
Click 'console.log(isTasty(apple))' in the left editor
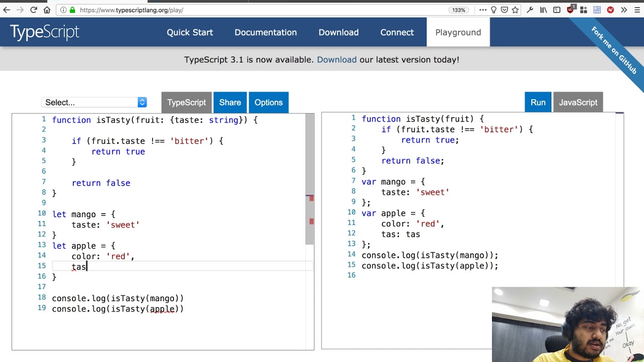click(118, 309)
